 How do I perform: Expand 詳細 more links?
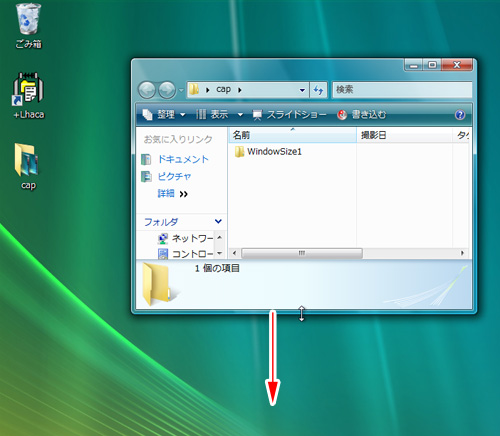(172, 194)
